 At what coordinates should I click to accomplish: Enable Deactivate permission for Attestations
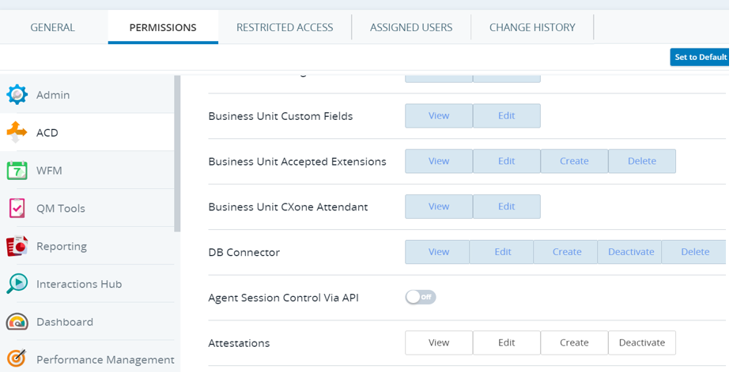click(642, 343)
